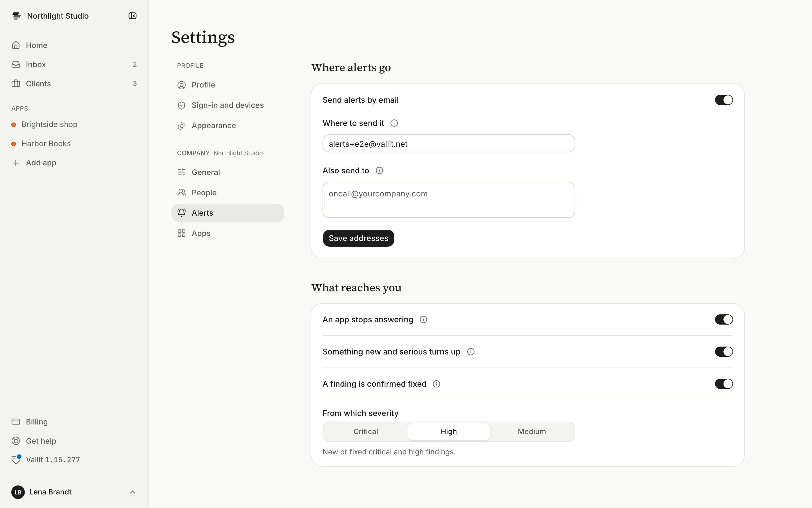Click the Northlight Studio logo icon
Screen dimensions: 812x508
point(16,16)
